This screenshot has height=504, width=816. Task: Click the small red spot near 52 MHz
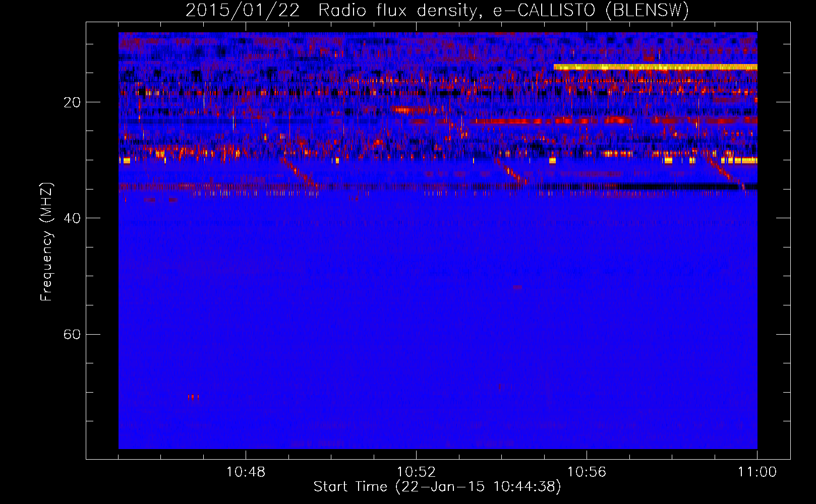point(517,287)
